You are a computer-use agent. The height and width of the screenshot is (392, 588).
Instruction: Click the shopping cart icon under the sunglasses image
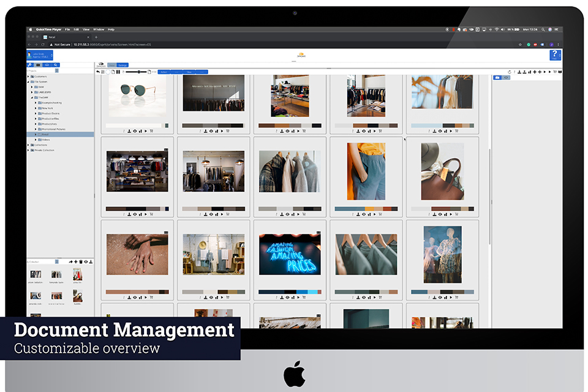tap(151, 131)
